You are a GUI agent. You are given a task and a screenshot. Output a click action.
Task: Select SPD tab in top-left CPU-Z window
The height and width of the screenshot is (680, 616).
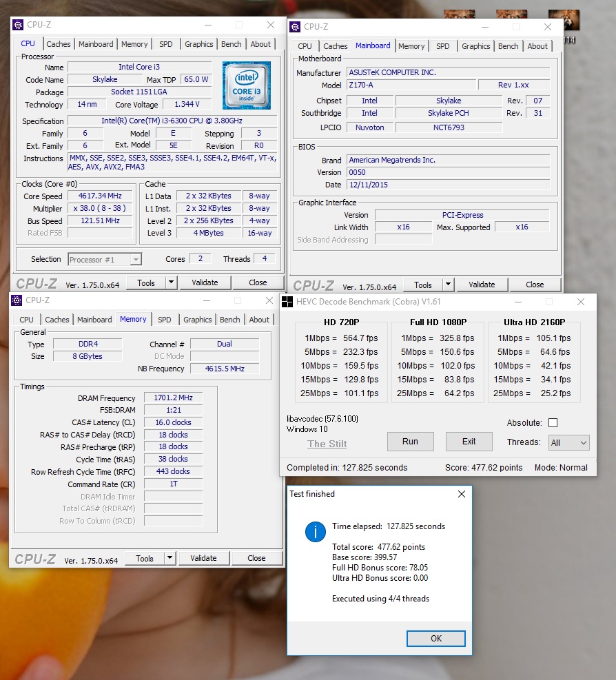click(165, 44)
